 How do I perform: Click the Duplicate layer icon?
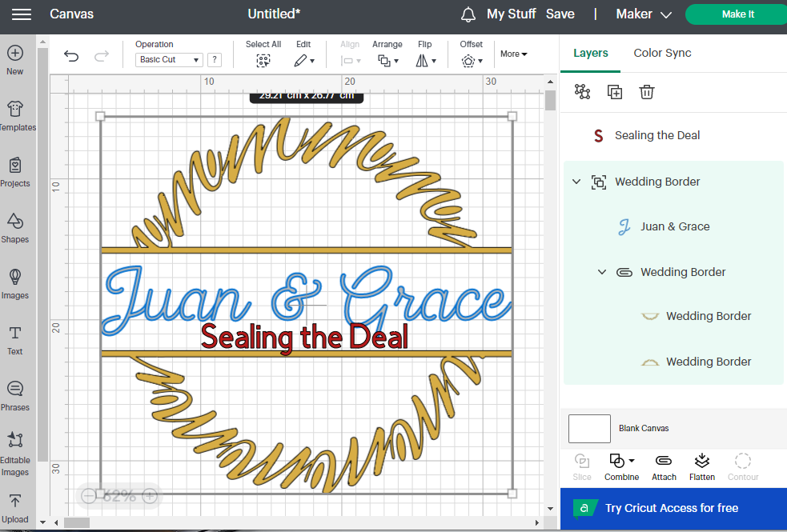tap(615, 92)
